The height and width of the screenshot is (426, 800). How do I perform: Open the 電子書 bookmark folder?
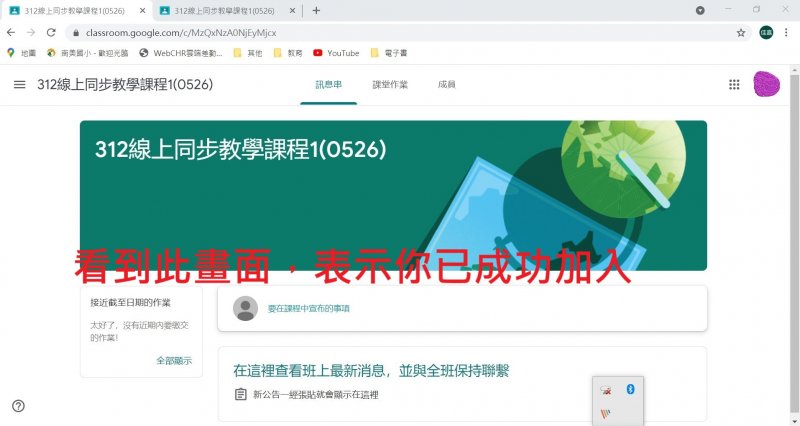click(391, 52)
